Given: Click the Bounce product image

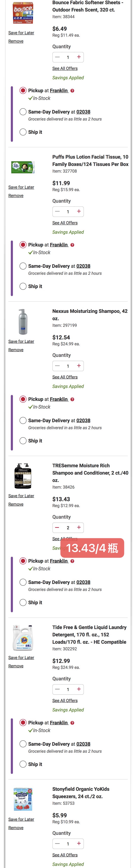Looking at the screenshot, I should tap(22, 13).
